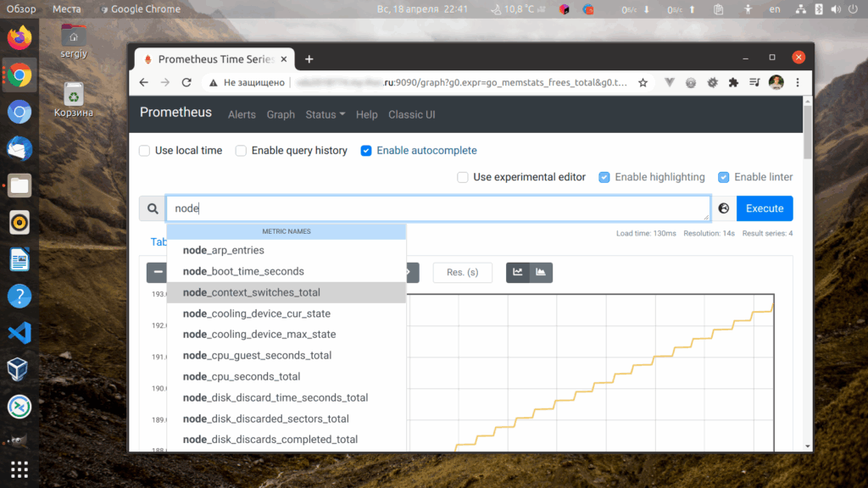Expand the Status dropdown menu

pos(325,114)
